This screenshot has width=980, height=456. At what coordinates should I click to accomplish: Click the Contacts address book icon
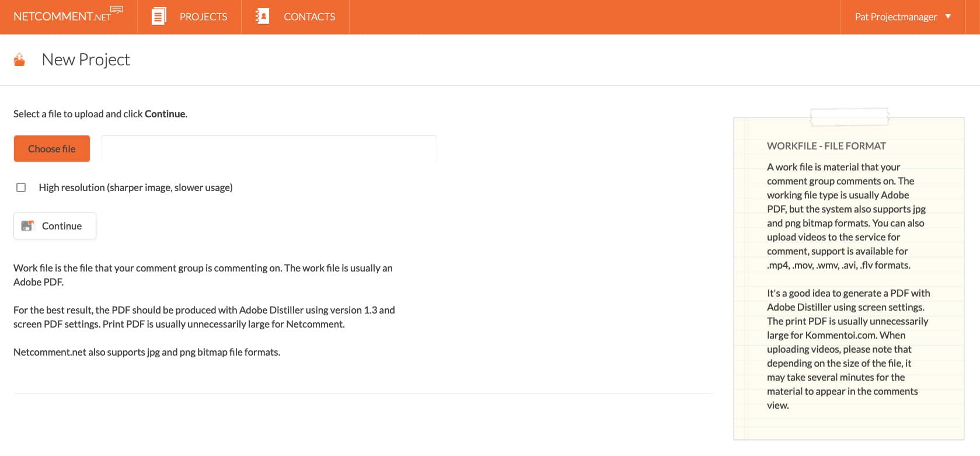(263, 16)
